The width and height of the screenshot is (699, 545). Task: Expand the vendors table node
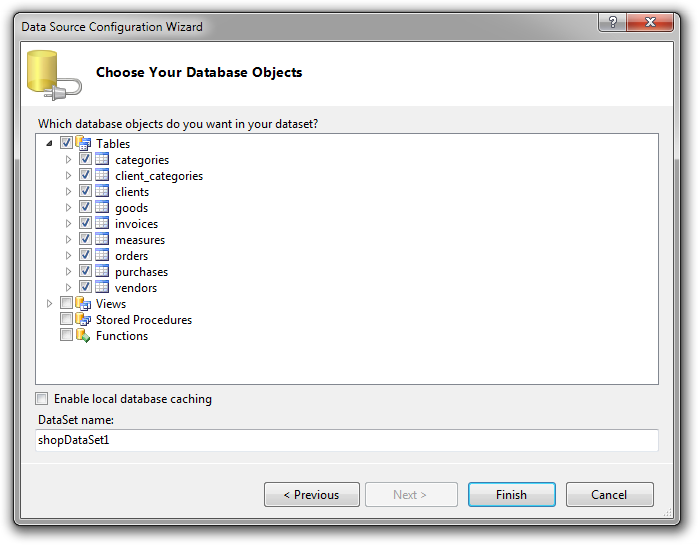pyautogui.click(x=68, y=287)
